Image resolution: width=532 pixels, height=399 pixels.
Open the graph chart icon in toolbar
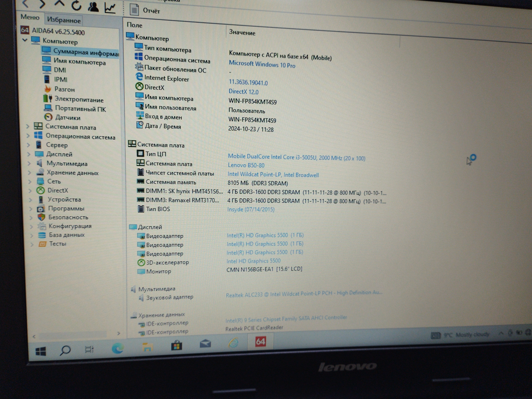pyautogui.click(x=110, y=7)
